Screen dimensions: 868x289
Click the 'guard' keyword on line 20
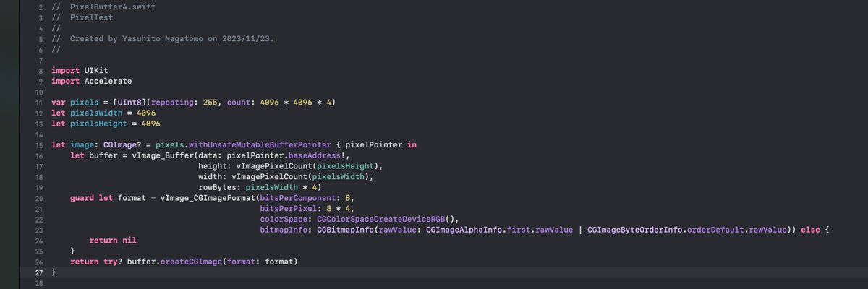[82, 197]
